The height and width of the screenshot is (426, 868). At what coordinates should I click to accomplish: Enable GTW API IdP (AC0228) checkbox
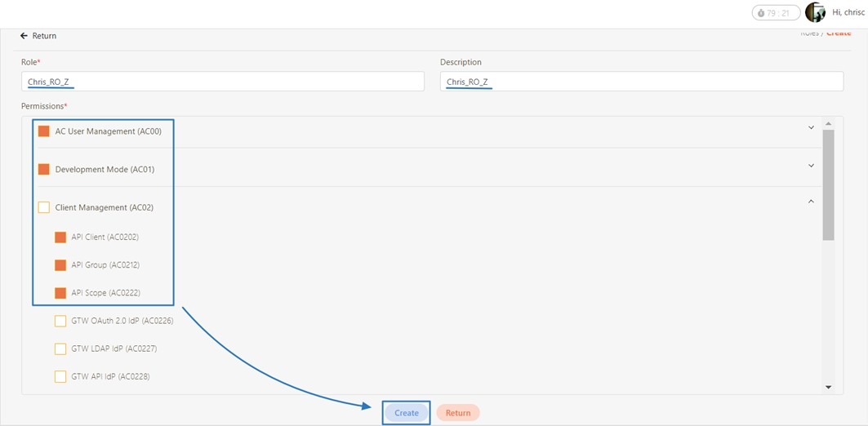60,377
